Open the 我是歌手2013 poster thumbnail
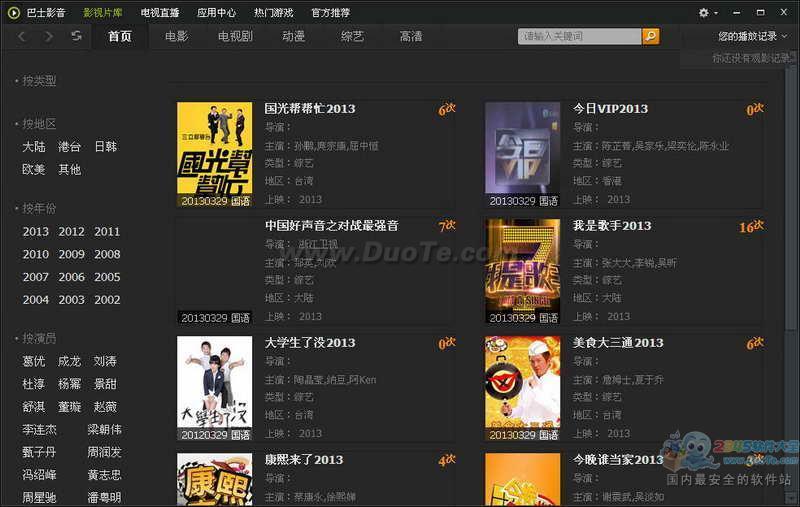800x507 pixels. click(x=522, y=271)
